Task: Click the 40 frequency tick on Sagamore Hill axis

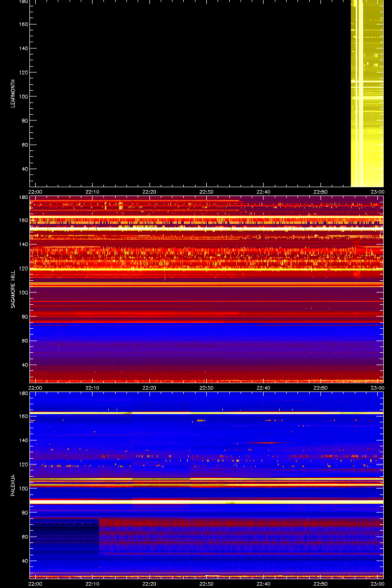Action: [25, 365]
